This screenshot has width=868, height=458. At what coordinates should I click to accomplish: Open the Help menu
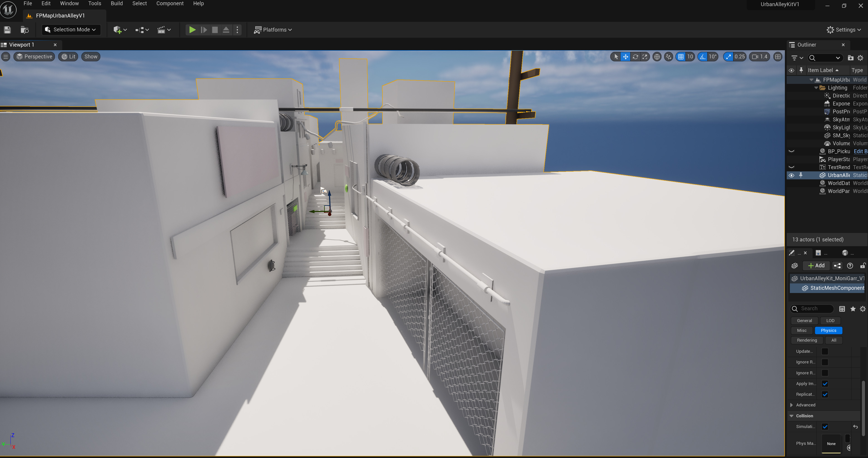198,3
